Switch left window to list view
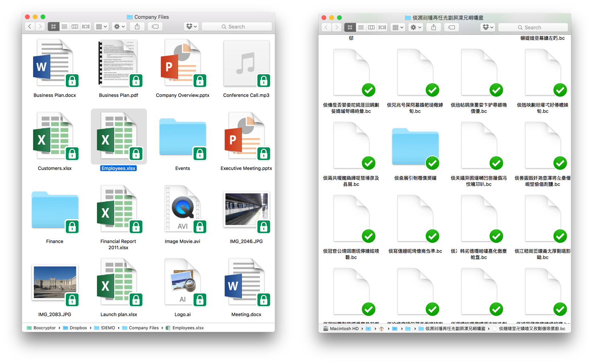 [x=64, y=26]
